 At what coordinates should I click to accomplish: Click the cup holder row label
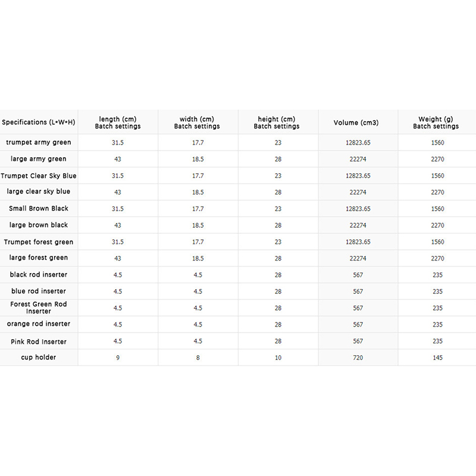(x=39, y=358)
